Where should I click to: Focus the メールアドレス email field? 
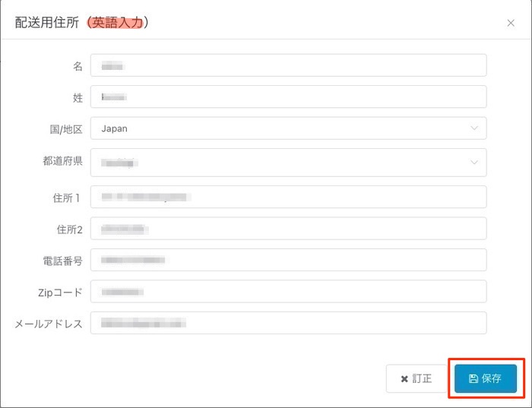[288, 323]
